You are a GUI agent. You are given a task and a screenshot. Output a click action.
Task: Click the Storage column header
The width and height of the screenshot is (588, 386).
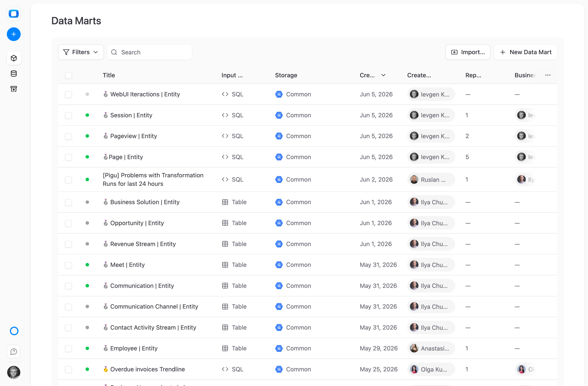tap(286, 75)
